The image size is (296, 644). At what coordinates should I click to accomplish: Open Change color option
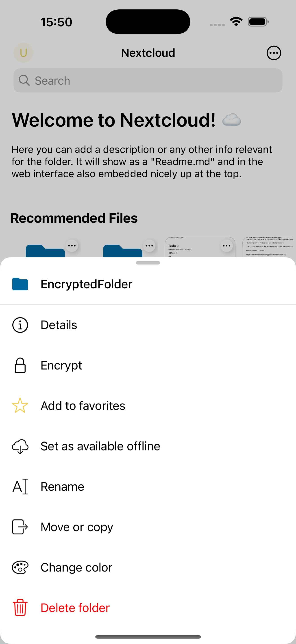76,567
